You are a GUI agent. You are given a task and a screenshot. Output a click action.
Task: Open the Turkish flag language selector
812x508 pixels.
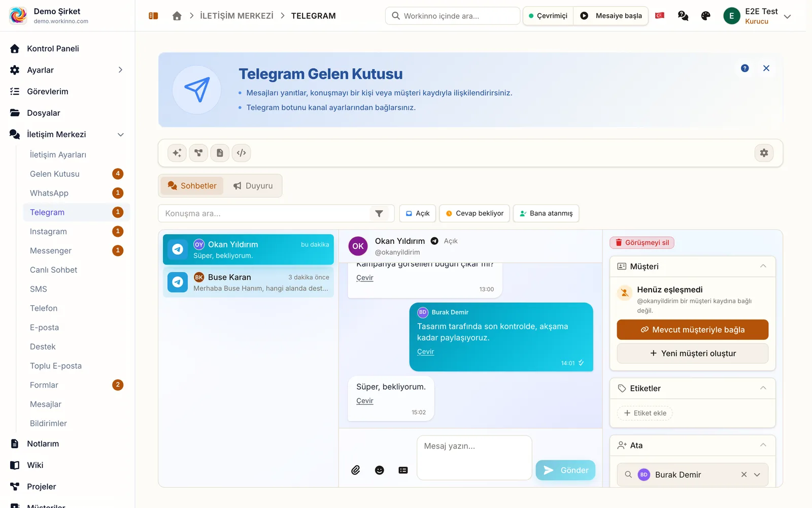click(660, 16)
